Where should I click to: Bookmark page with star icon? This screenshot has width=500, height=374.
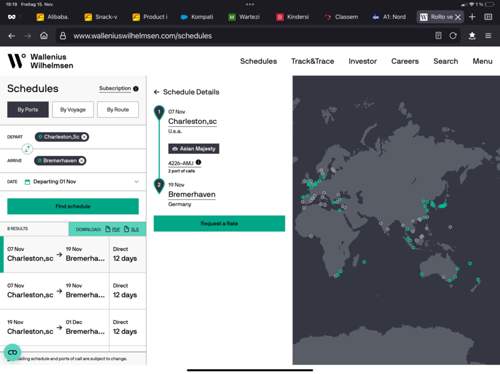[x=472, y=35]
